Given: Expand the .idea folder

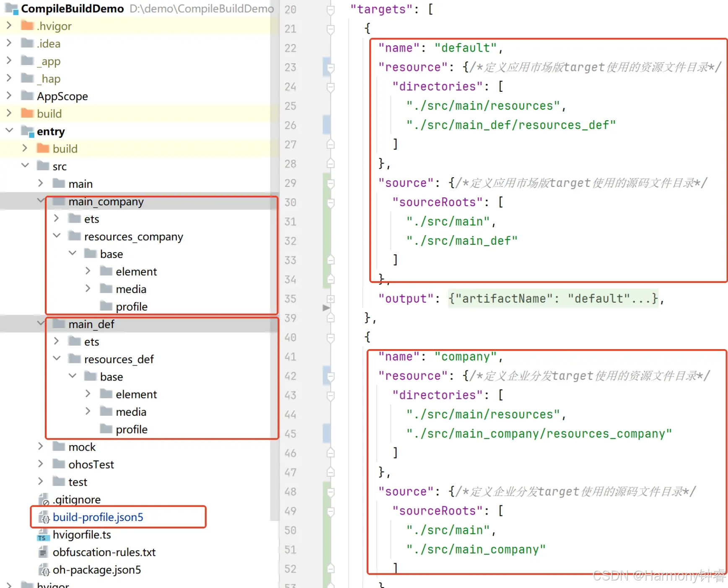Looking at the screenshot, I should [x=9, y=43].
